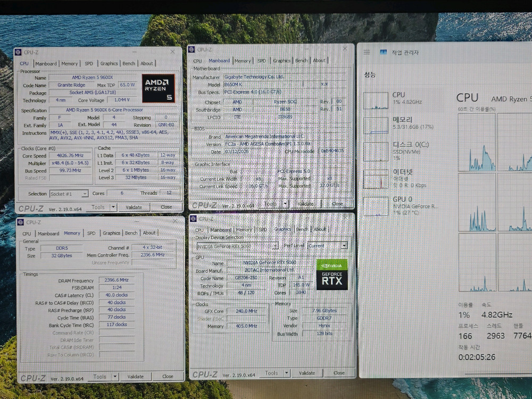Open Tools dropdown arrow in Memory window
Viewport: 532px width, 399px height.
pos(115,377)
